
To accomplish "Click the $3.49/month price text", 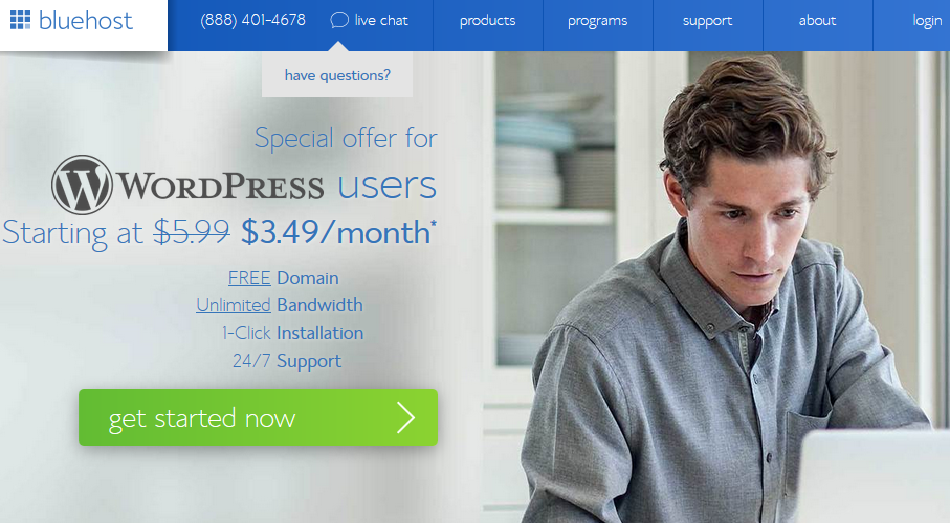I will (x=339, y=233).
